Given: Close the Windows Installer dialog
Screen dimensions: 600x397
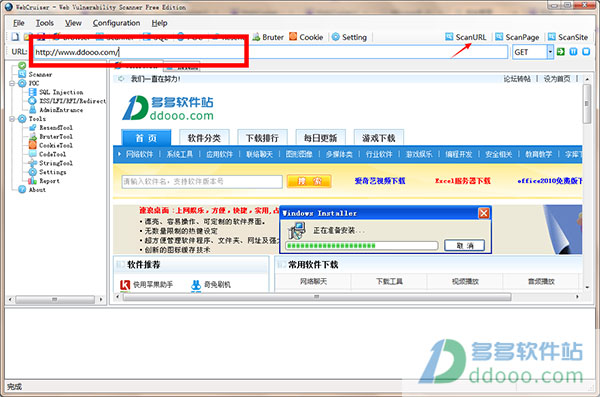Looking at the screenshot, I should pos(484,213).
